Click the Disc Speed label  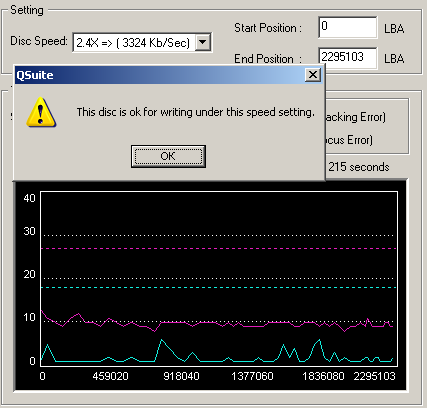[39, 41]
